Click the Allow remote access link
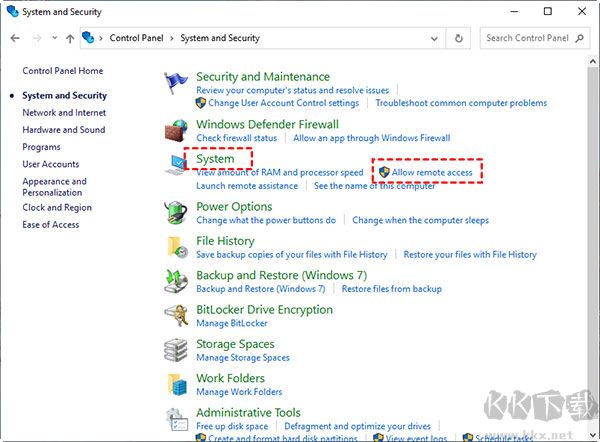The image size is (600, 442). click(x=432, y=172)
